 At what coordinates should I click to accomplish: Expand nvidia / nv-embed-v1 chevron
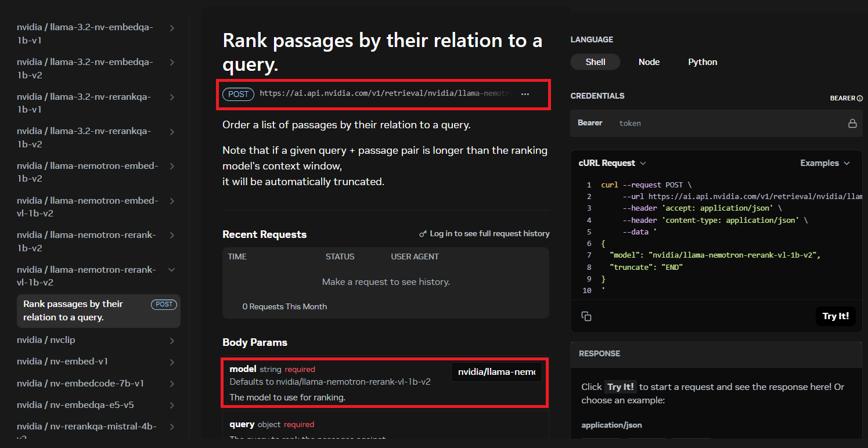(x=172, y=362)
